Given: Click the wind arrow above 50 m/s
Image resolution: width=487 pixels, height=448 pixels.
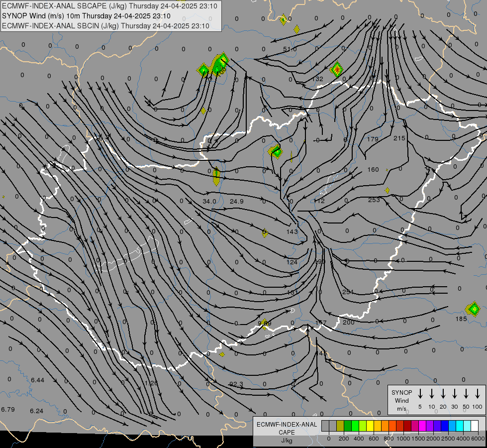Looking at the screenshot, I should 466,394.
